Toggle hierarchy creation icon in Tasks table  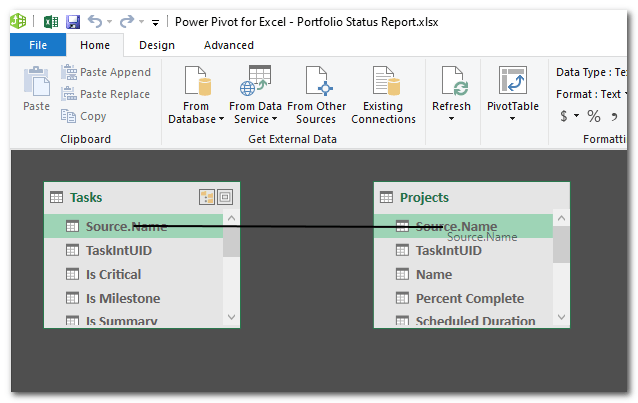click(207, 197)
